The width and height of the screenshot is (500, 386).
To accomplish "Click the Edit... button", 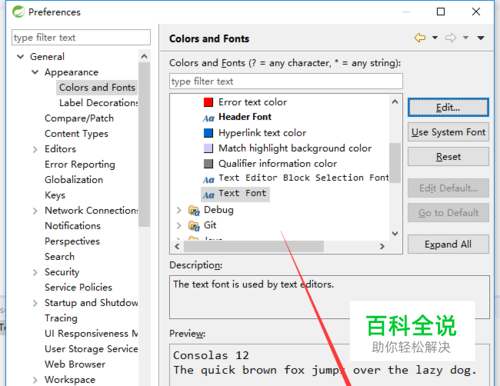I will coord(448,108).
